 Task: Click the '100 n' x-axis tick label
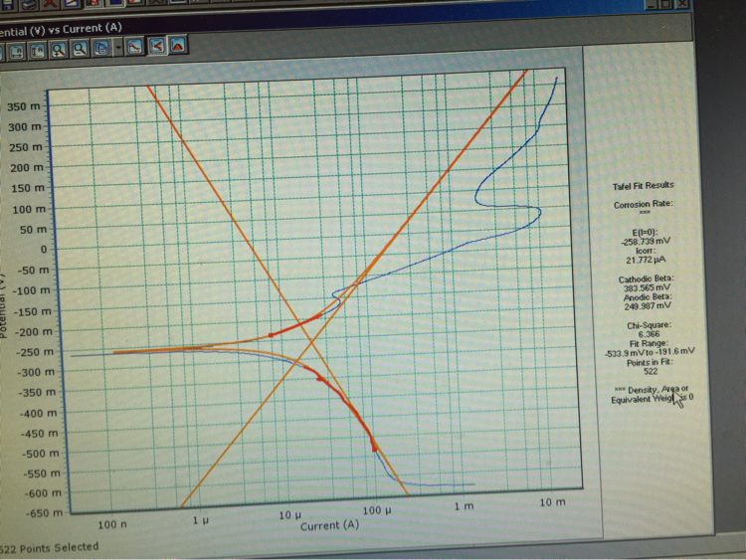[112, 525]
